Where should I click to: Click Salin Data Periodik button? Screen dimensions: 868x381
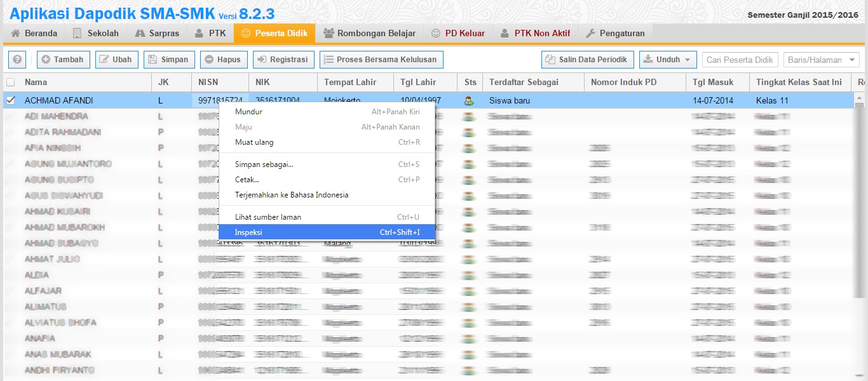click(x=588, y=60)
